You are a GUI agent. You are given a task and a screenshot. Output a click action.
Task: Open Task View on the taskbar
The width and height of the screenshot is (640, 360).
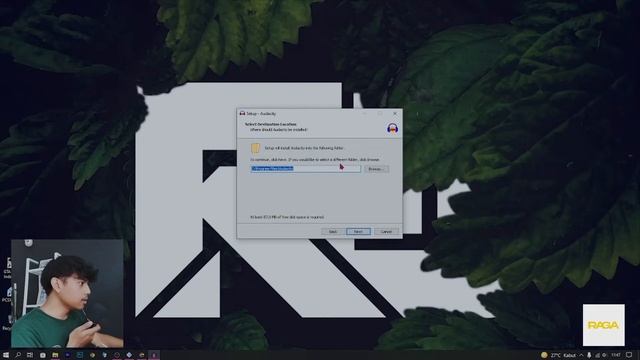30,355
